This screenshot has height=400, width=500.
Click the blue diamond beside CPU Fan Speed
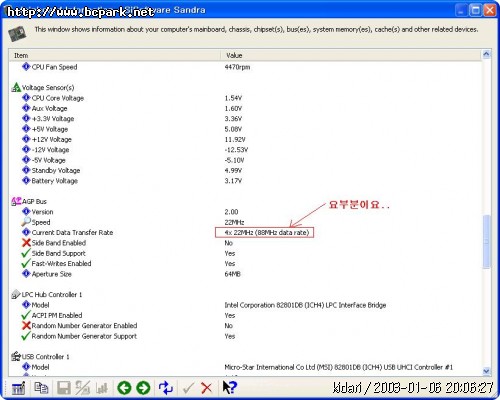(26, 67)
